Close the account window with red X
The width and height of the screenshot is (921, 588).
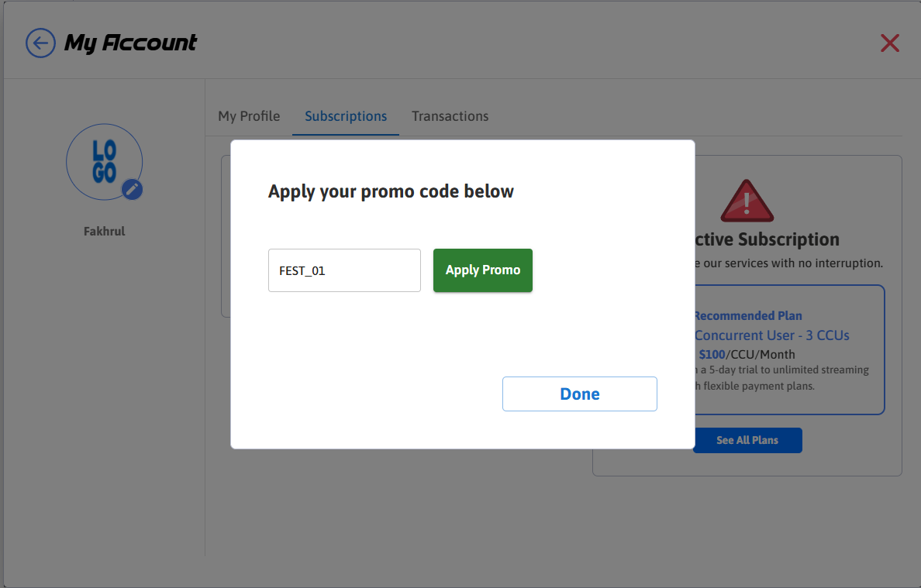coord(890,43)
